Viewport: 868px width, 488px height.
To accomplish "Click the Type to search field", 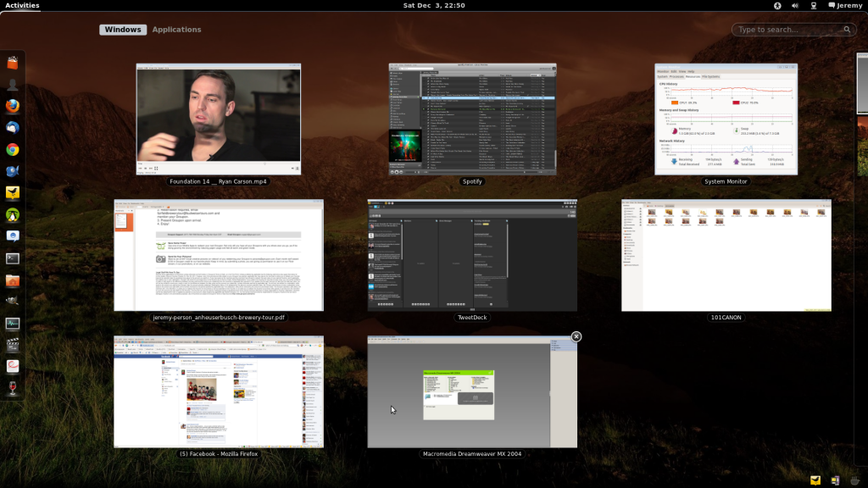I will tap(788, 30).
